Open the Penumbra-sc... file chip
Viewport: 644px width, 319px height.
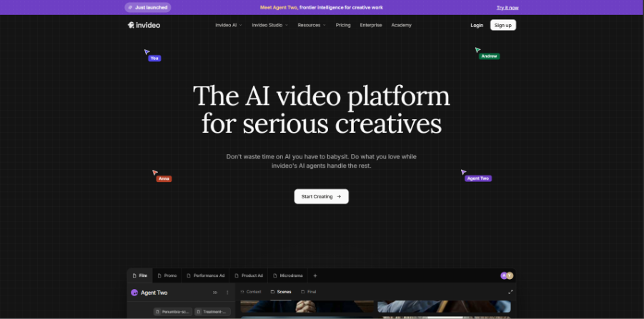173,312
